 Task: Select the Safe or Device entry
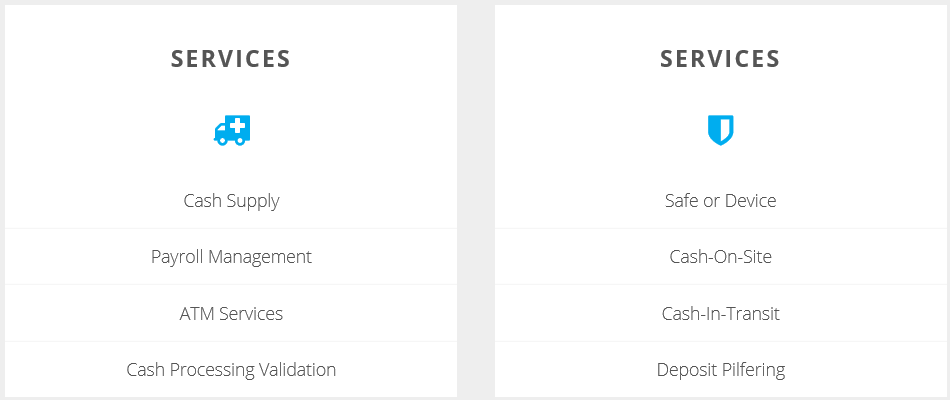click(x=720, y=201)
